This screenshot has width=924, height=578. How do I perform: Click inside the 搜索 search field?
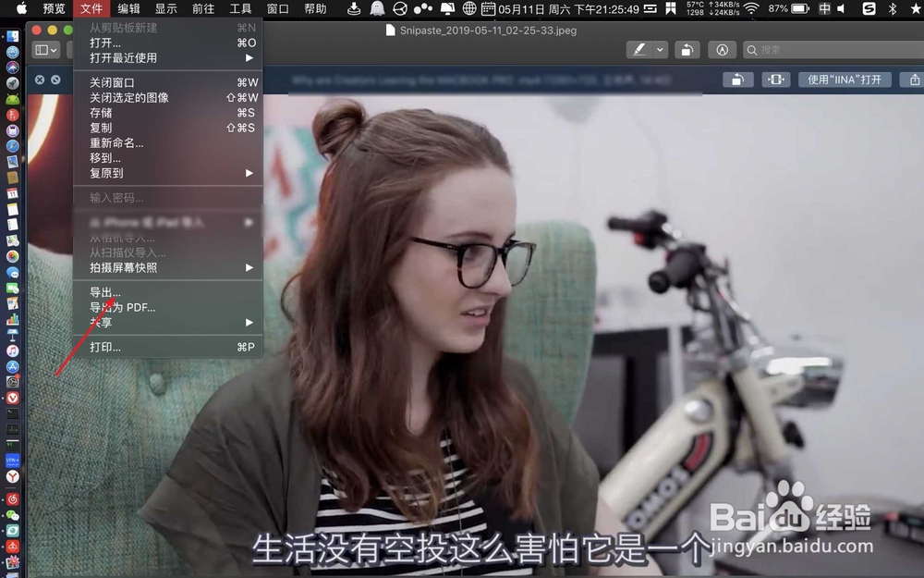click(832, 49)
